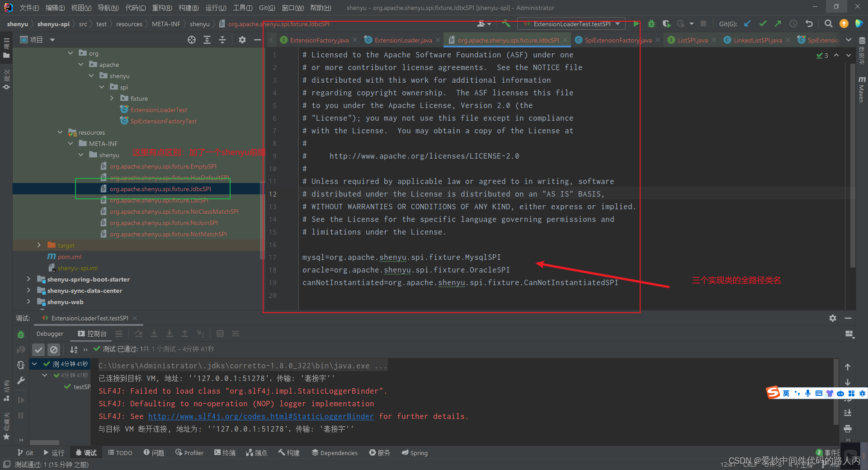868x470 pixels.
Task: Open the slf4j StaticLoggerBinder link
Action: click(x=261, y=416)
